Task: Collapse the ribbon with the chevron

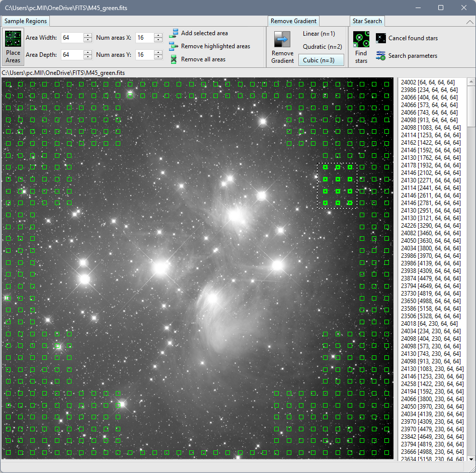Action: point(469,22)
